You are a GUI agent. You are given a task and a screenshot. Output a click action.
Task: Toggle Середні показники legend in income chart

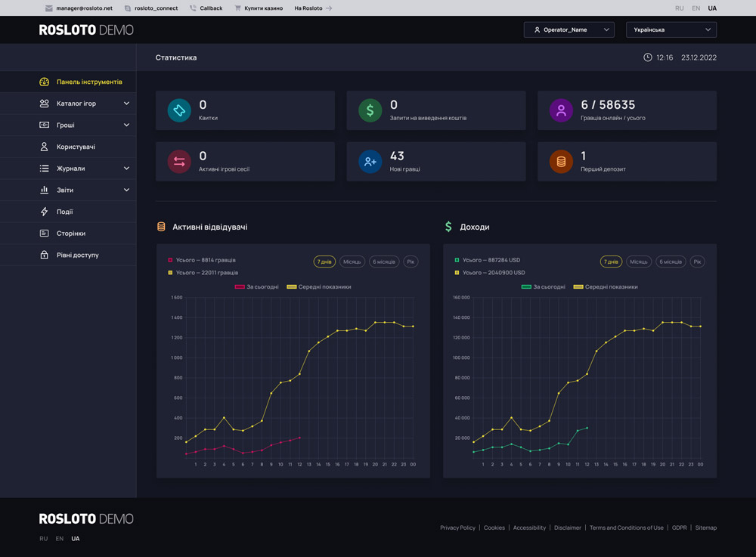click(x=606, y=287)
